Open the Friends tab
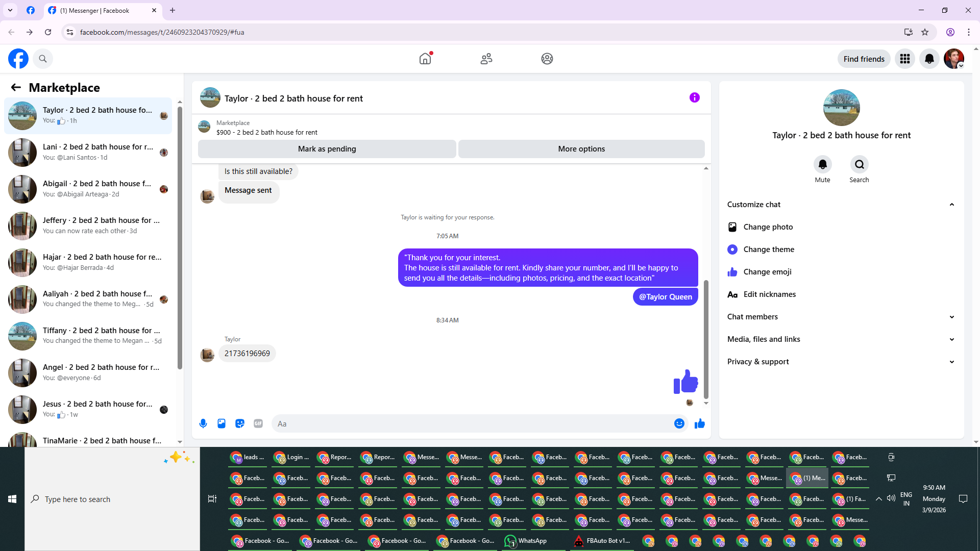980x551 pixels. (486, 59)
